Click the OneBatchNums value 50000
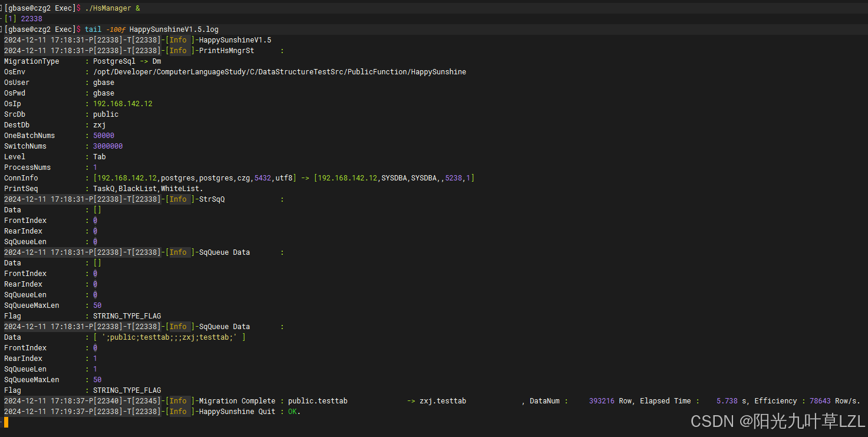 [x=104, y=136]
